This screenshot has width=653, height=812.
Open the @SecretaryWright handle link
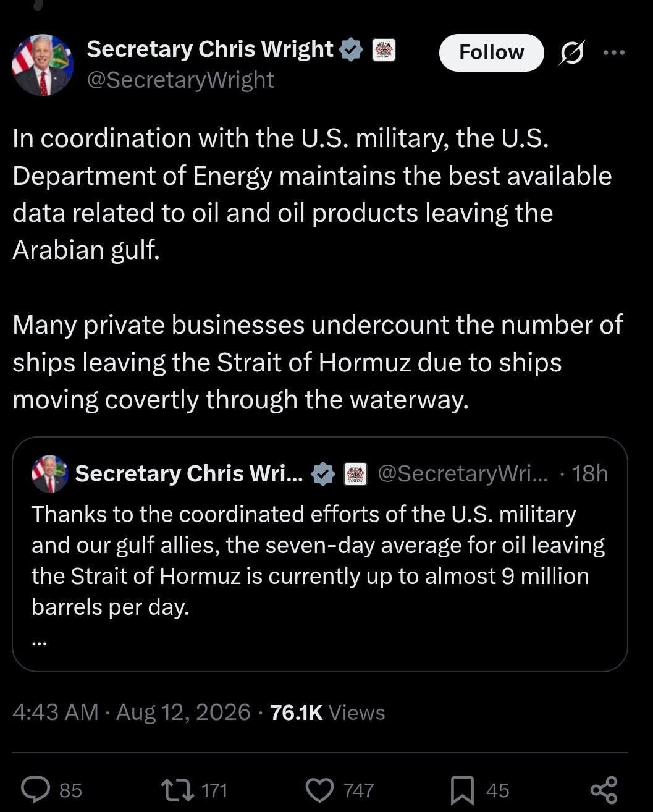[x=180, y=80]
